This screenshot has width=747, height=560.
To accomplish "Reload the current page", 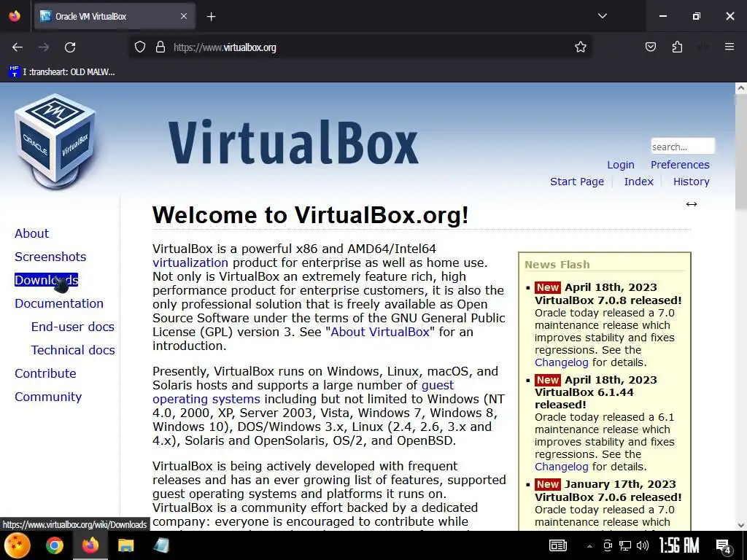I will [x=70, y=47].
